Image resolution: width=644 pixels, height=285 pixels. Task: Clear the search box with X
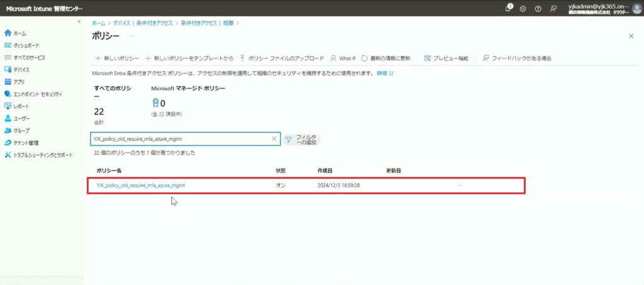(x=274, y=139)
